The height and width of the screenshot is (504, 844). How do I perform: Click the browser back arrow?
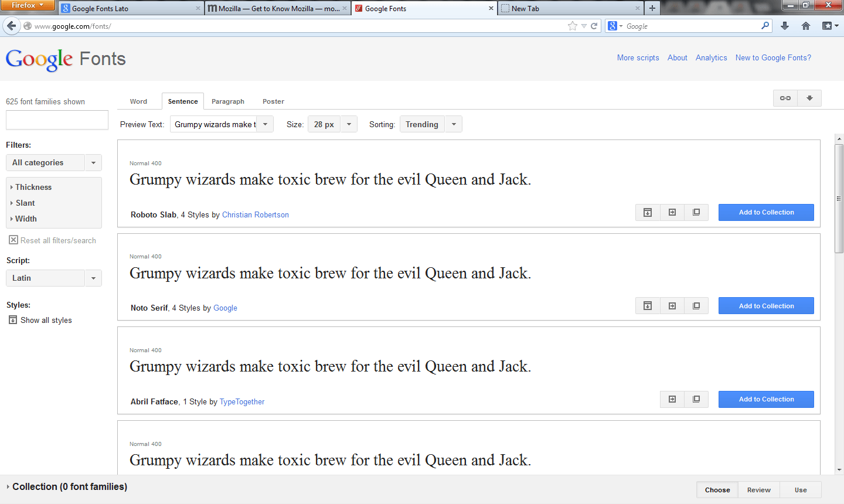pyautogui.click(x=12, y=26)
